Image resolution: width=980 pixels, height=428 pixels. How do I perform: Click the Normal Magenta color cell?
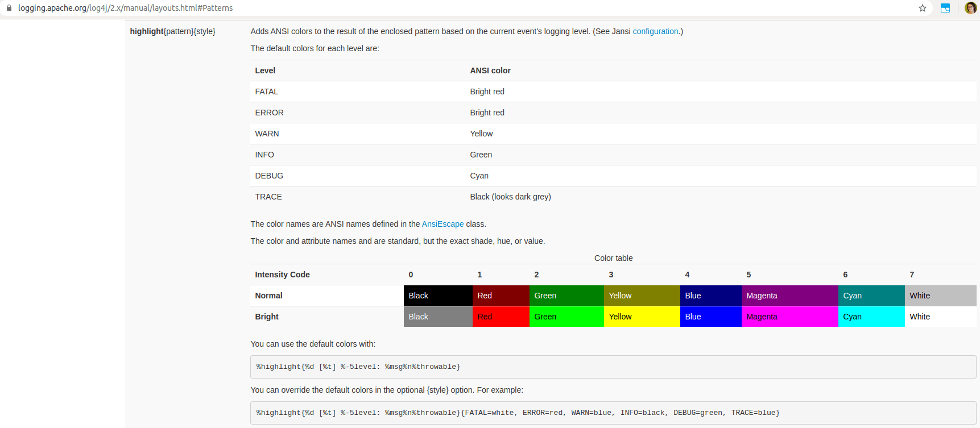click(790, 296)
